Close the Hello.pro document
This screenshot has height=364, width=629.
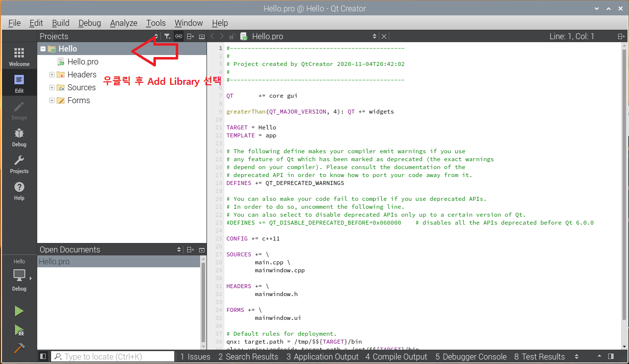tap(384, 36)
